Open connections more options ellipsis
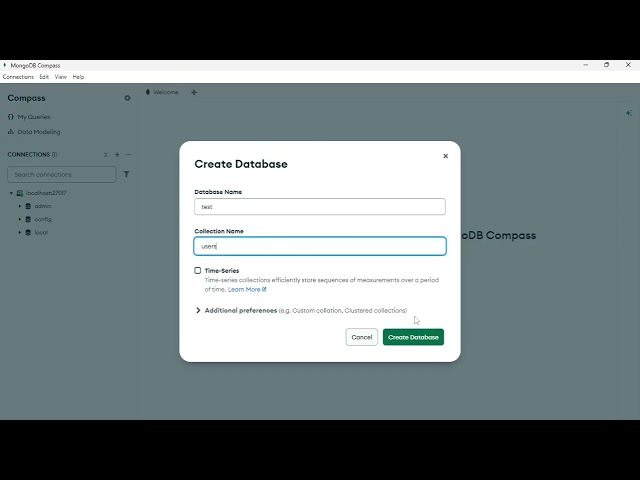 [129, 154]
